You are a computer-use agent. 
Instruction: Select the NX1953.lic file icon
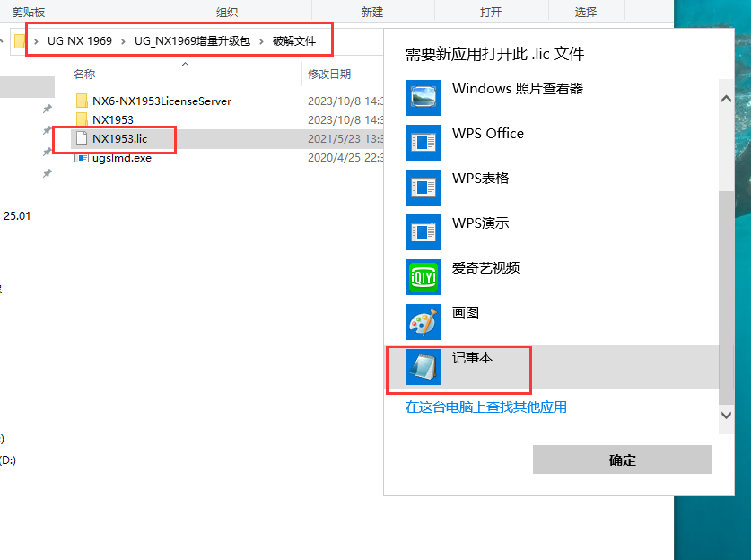[x=82, y=138]
